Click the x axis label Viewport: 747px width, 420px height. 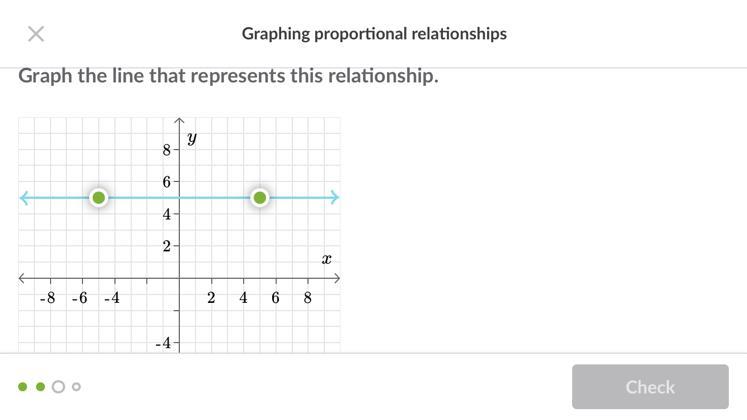326,259
